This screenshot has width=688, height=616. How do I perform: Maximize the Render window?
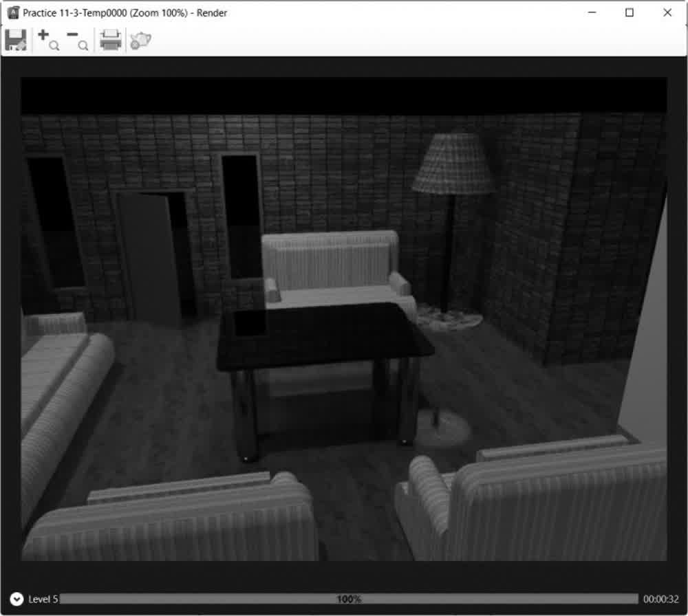tap(630, 12)
